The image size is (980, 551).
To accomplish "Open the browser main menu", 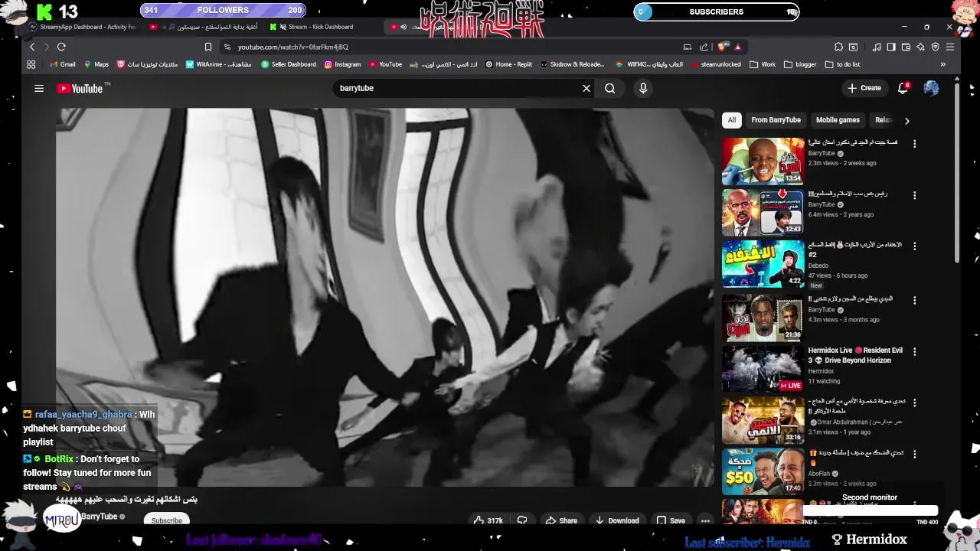I will 950,47.
